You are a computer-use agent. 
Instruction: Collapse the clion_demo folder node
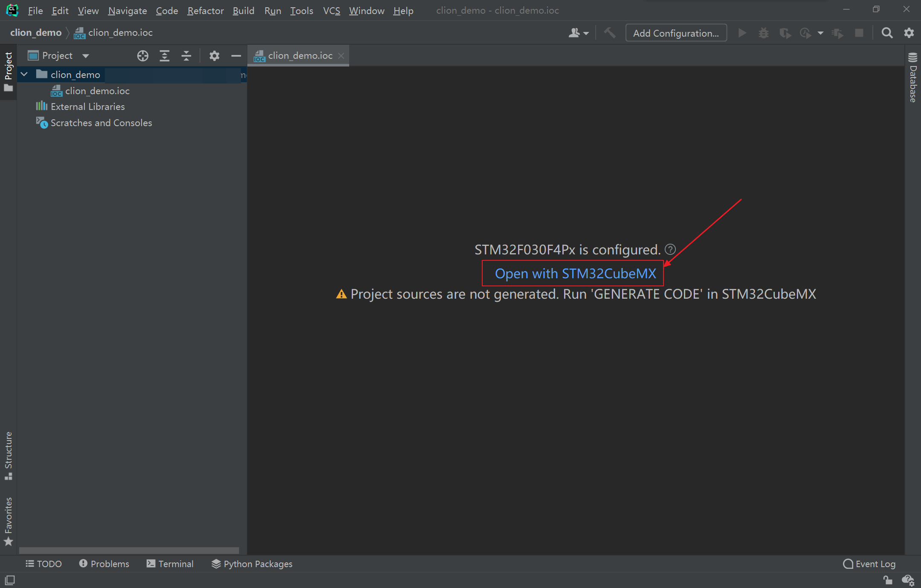24,75
